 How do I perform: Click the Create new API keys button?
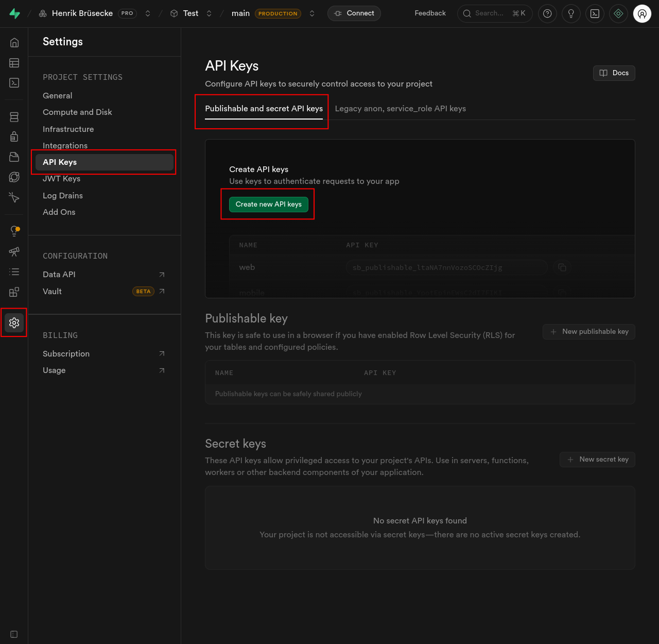(x=268, y=204)
